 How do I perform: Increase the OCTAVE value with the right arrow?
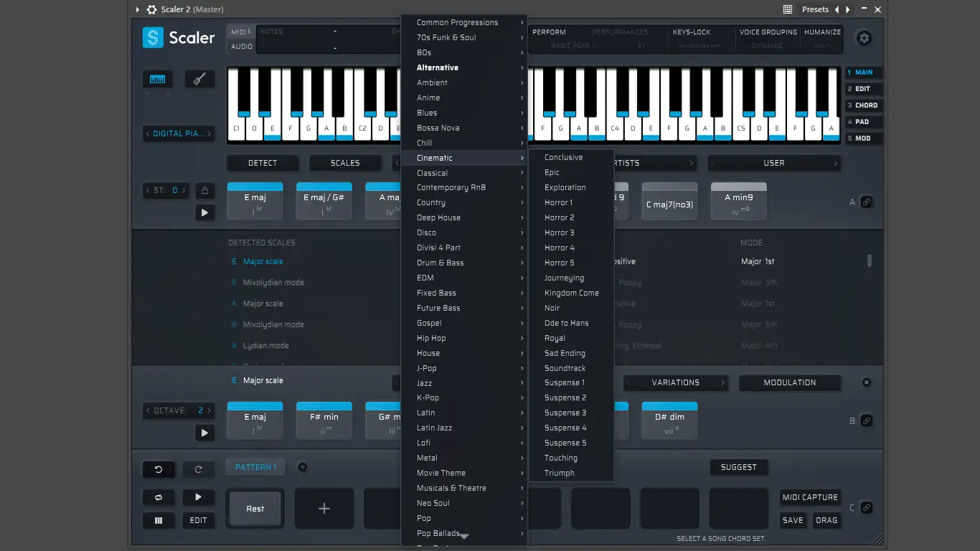pyautogui.click(x=210, y=410)
